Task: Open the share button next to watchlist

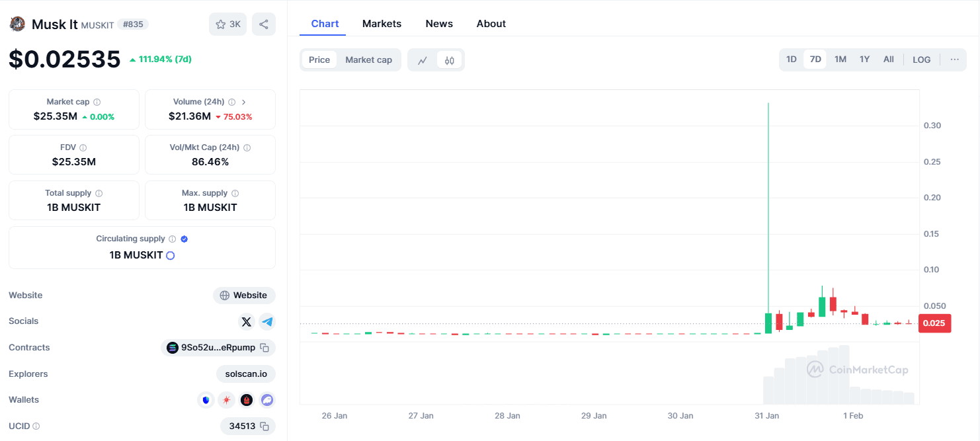Action: point(264,24)
